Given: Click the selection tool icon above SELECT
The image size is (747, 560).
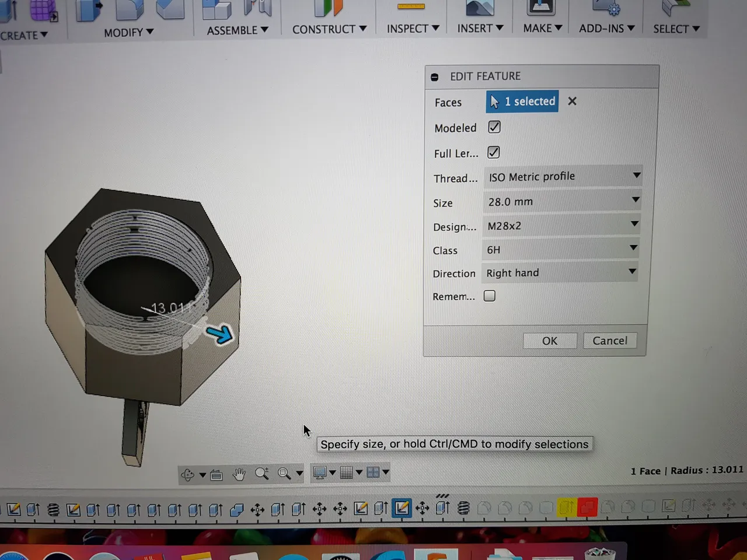Looking at the screenshot, I should 676,8.
